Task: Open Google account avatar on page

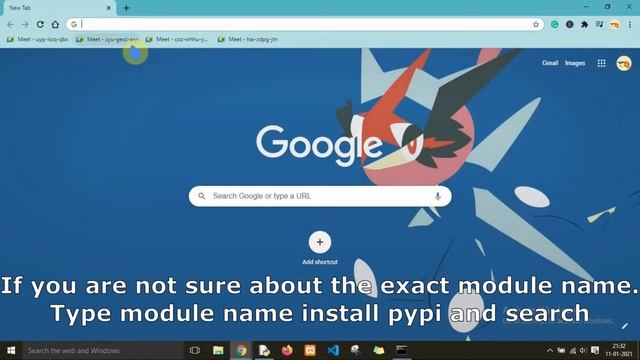Action: 624,63
